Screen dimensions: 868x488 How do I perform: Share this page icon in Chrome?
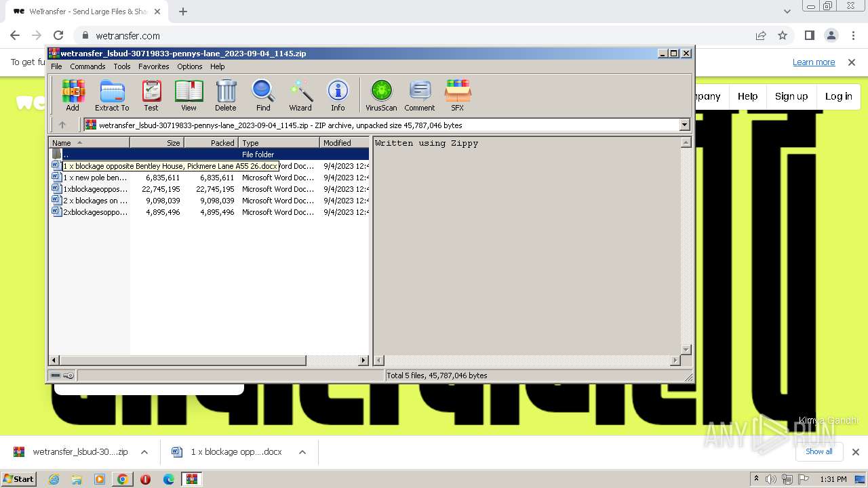[x=761, y=36]
